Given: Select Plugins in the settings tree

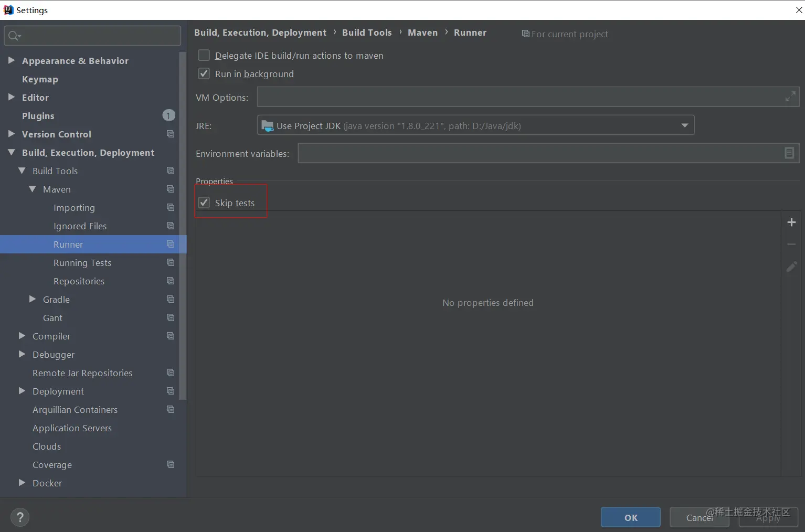Looking at the screenshot, I should (38, 116).
